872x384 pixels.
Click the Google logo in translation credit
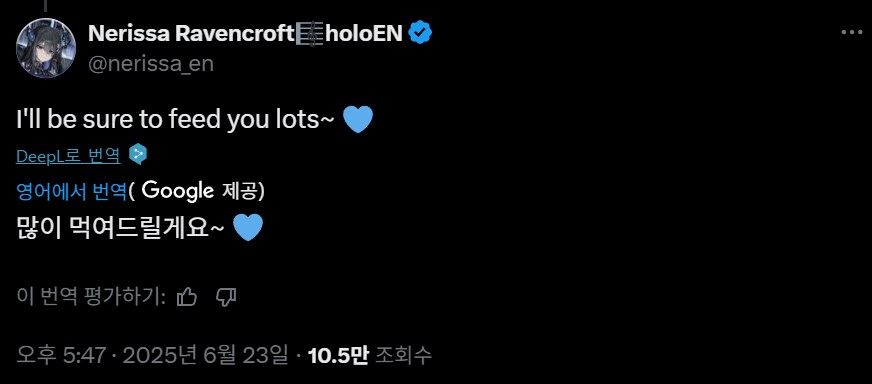[x=177, y=191]
